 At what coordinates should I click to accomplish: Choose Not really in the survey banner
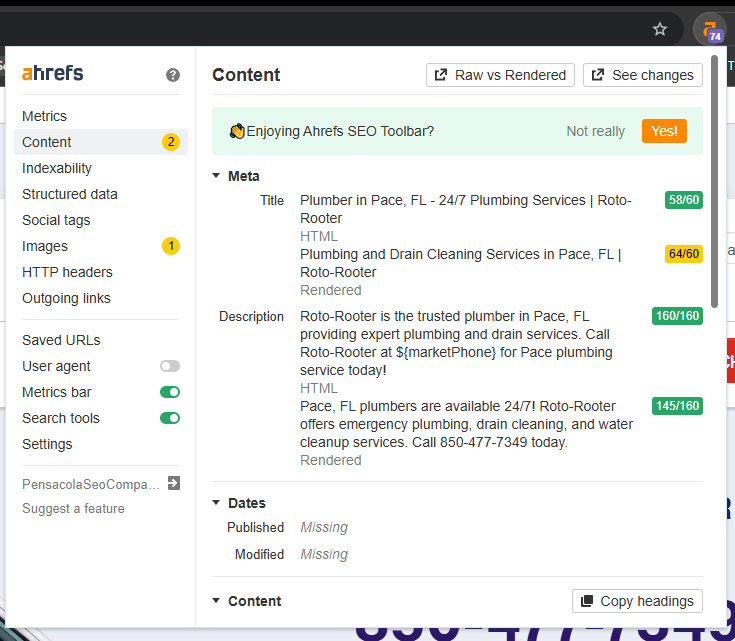pos(595,131)
